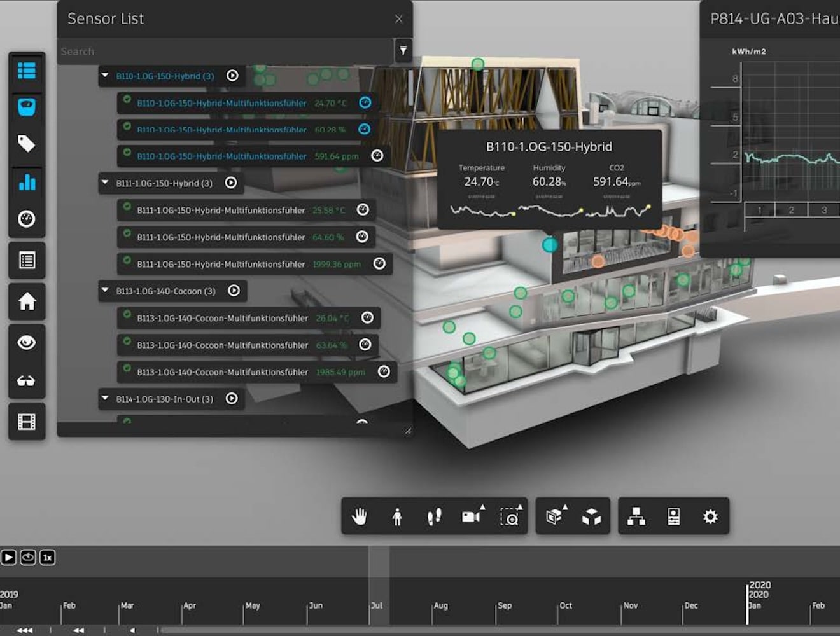The width and height of the screenshot is (840, 636).
Task: Open the hierarchy/site map tool
Action: [x=637, y=516]
